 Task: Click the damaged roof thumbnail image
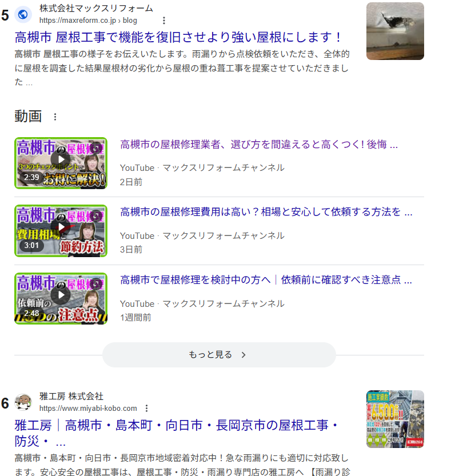[395, 31]
